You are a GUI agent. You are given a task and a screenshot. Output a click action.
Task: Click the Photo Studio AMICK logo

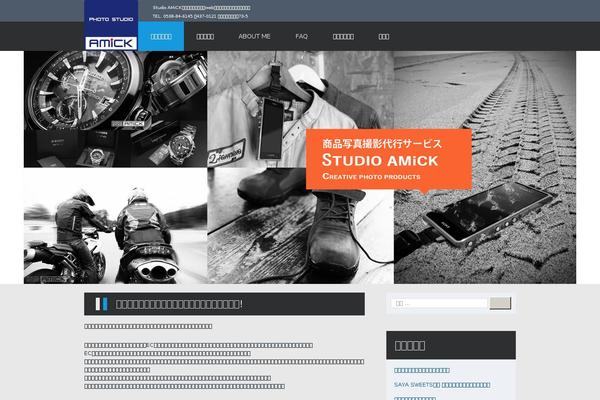tap(111, 25)
